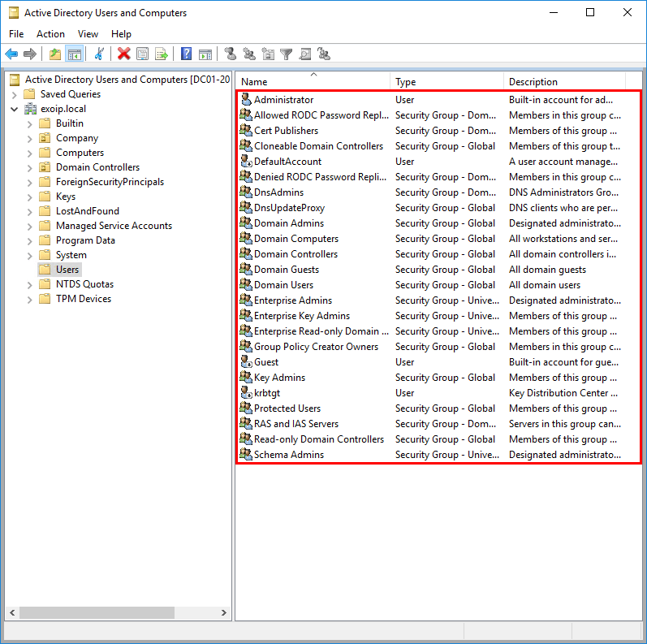Expand the Computers container

(29, 153)
